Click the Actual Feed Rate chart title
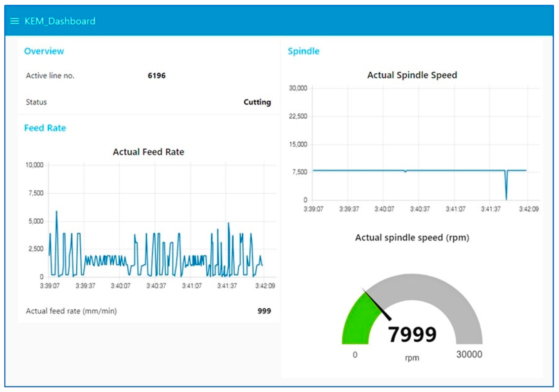This screenshot has width=559, height=392. 148,152
